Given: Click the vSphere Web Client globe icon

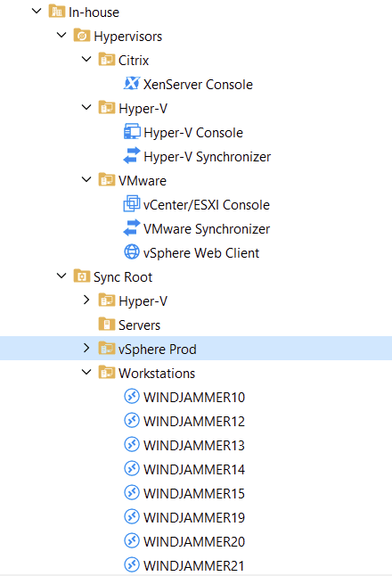Looking at the screenshot, I should tap(131, 252).
